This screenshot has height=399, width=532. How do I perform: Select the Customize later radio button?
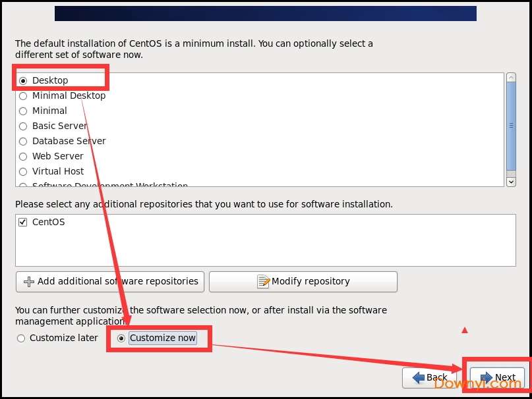click(x=21, y=338)
